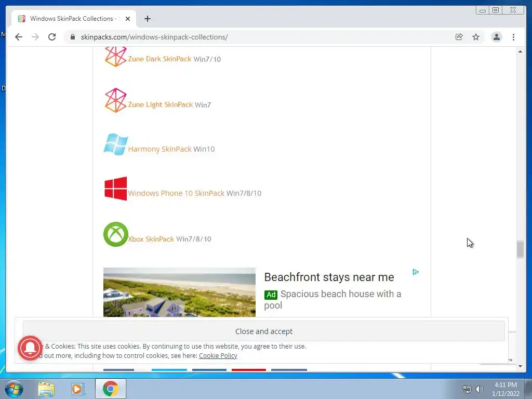Click the AdChoices triangle icon

pos(416,272)
